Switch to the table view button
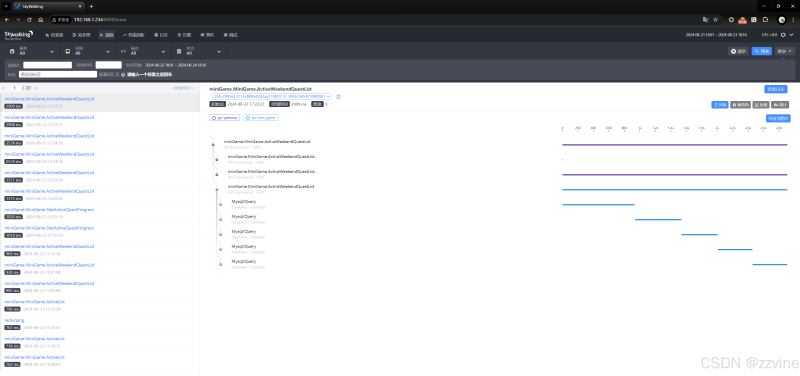Viewport: 800px width, 376px height. pos(761,105)
